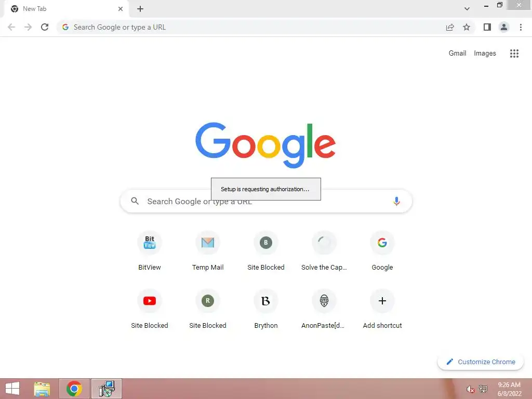532x399 pixels.
Task: Open a new tab with plus button
Action: [x=140, y=9]
